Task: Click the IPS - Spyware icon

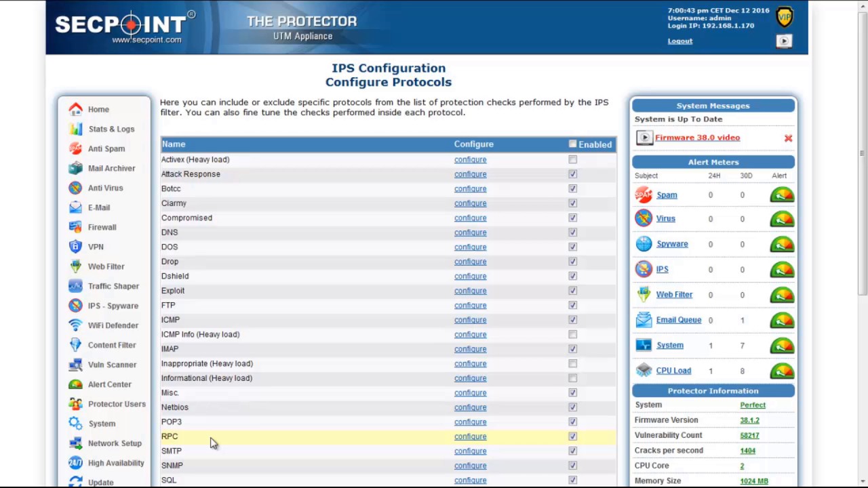Action: coord(75,306)
